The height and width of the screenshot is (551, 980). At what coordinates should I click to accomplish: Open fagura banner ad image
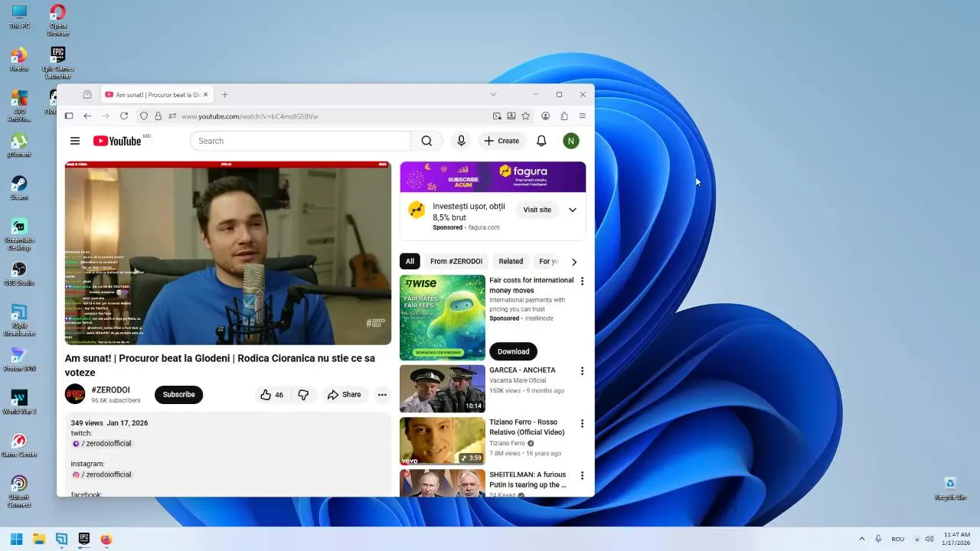pyautogui.click(x=493, y=177)
